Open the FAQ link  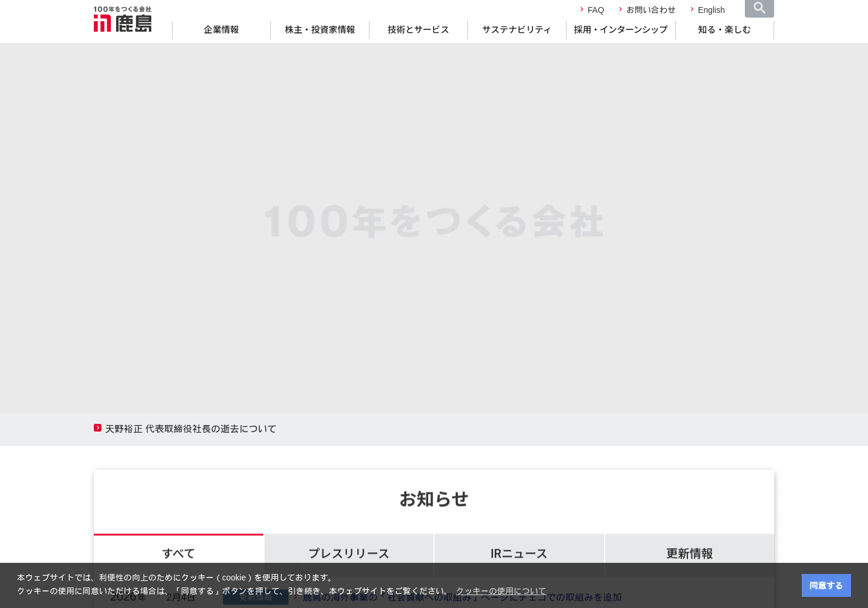[595, 10]
